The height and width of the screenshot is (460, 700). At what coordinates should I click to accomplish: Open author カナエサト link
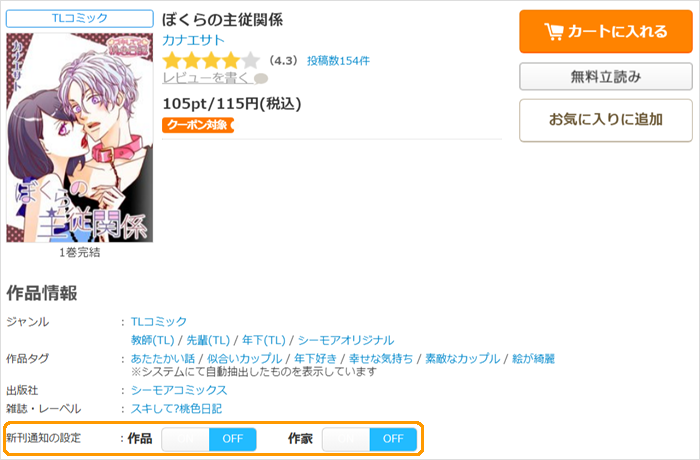tap(193, 41)
